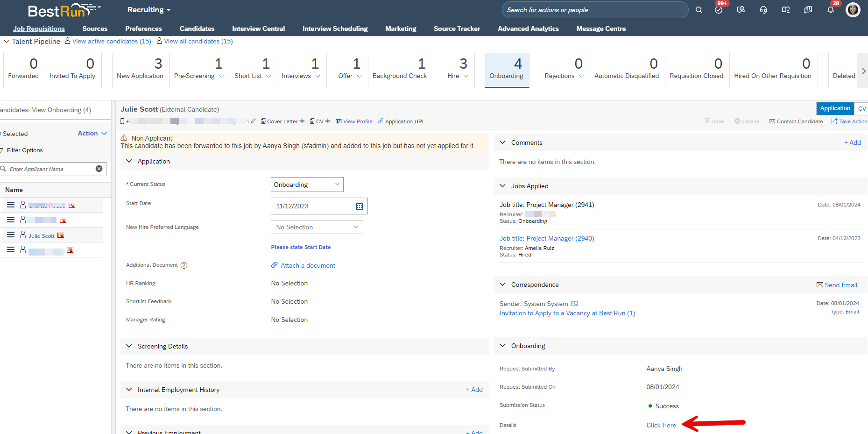
Task: Collapse the Jobs Applied section
Action: [x=503, y=186]
